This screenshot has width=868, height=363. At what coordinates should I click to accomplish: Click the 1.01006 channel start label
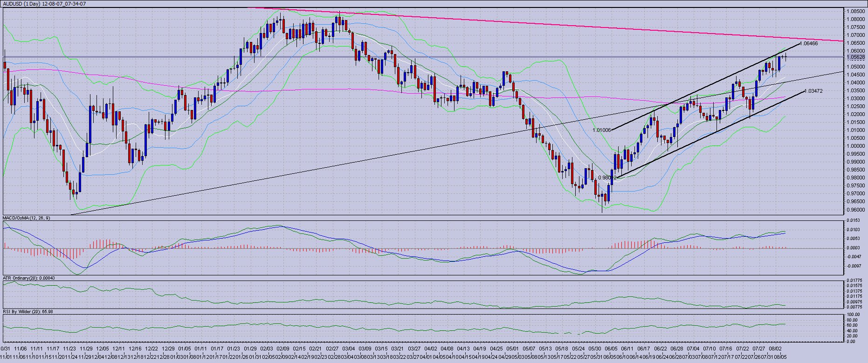pos(601,130)
